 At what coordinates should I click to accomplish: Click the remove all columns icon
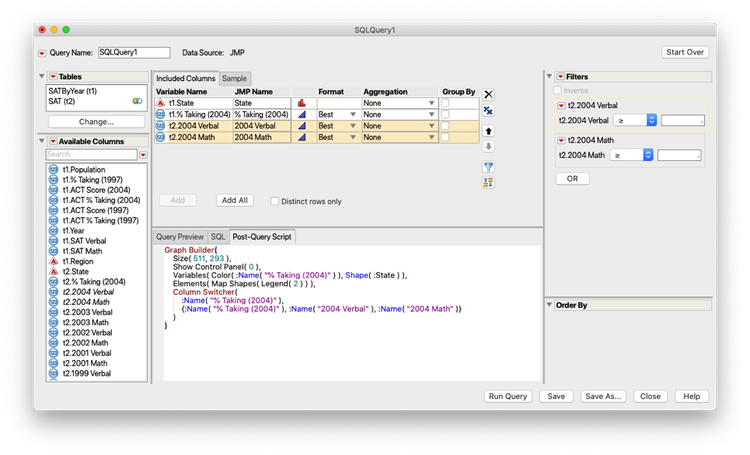pyautogui.click(x=488, y=111)
